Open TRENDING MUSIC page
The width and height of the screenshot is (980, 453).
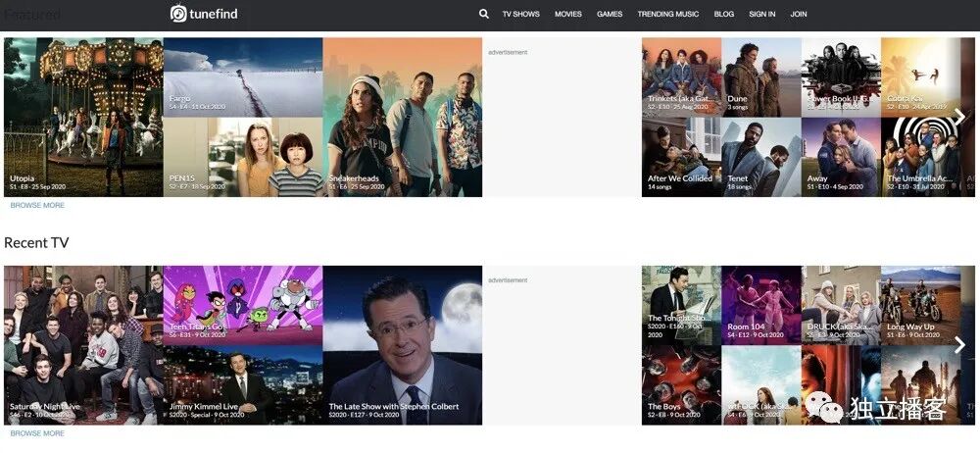tap(668, 14)
